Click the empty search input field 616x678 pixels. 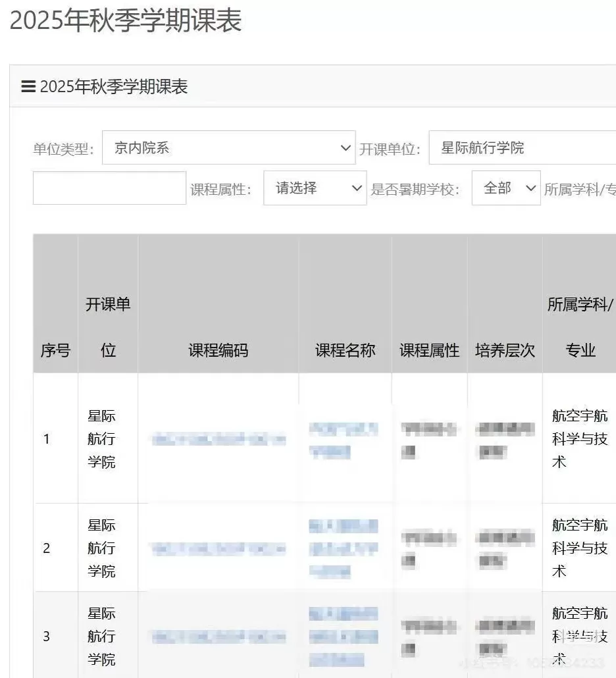(109, 188)
